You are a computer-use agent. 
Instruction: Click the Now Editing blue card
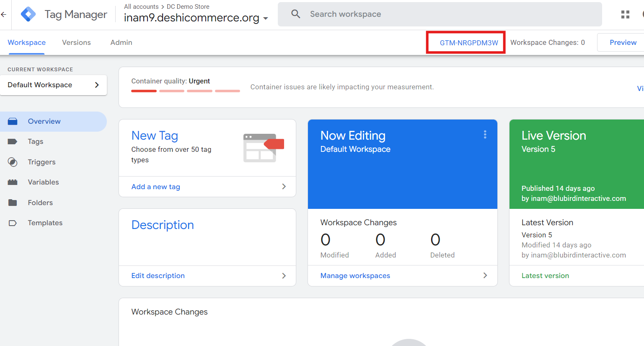coord(403,164)
